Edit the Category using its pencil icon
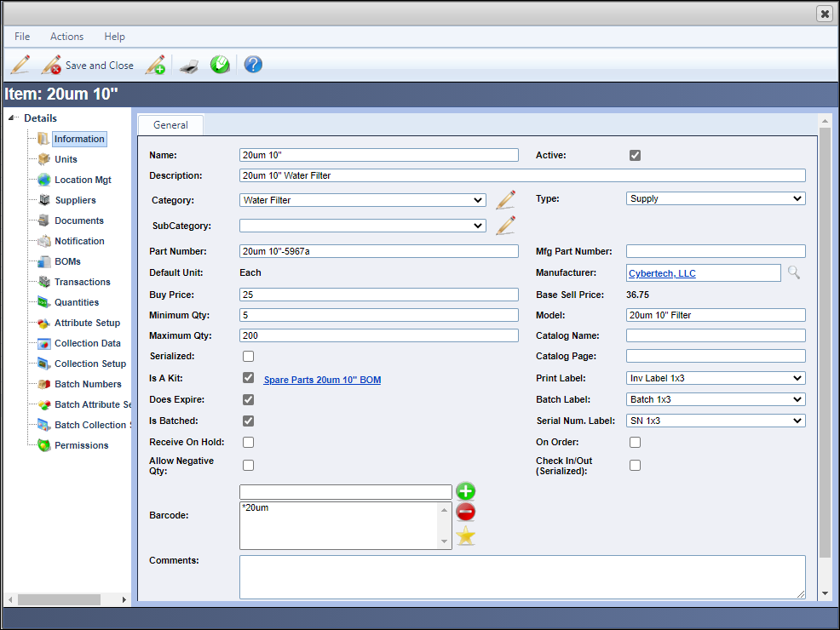Screen dimensions: 840x630 [505, 198]
